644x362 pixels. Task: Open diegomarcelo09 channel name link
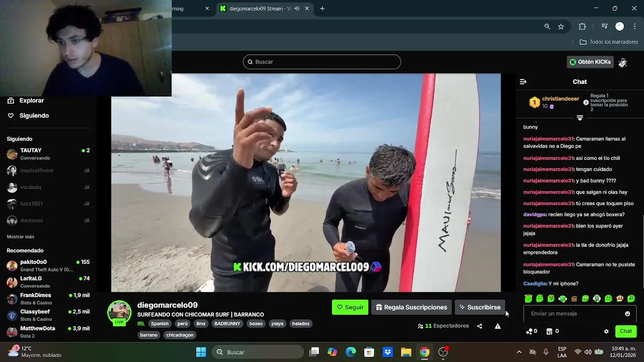tap(168, 305)
